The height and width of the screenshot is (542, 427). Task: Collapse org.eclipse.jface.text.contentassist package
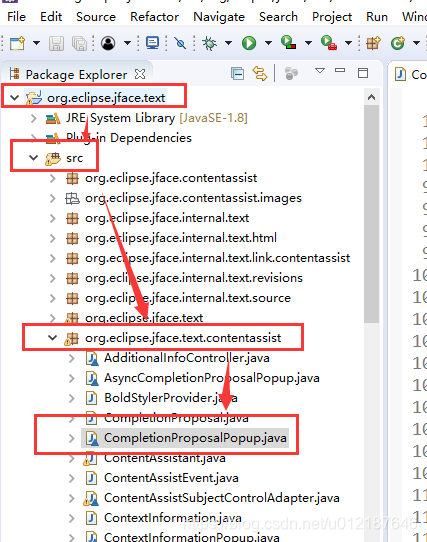(x=53, y=337)
